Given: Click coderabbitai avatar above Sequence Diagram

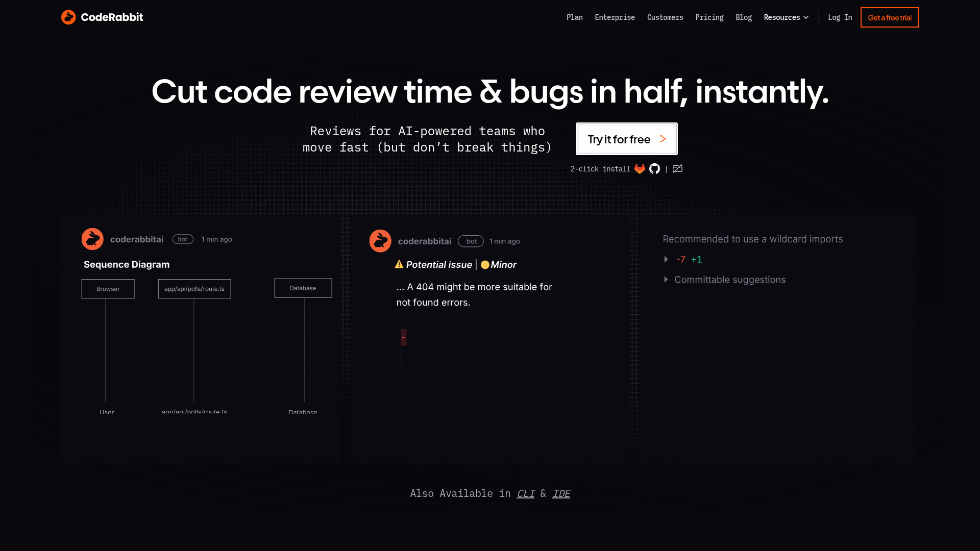Looking at the screenshot, I should click(92, 239).
